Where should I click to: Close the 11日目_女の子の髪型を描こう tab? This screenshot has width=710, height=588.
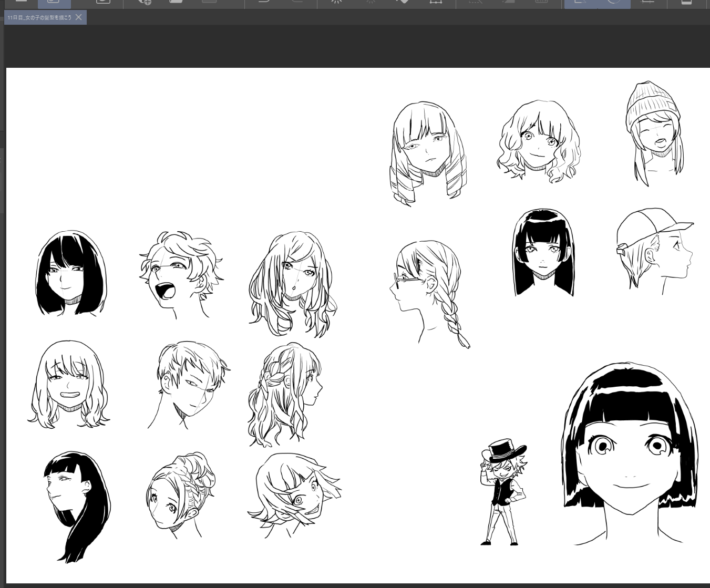click(x=79, y=17)
